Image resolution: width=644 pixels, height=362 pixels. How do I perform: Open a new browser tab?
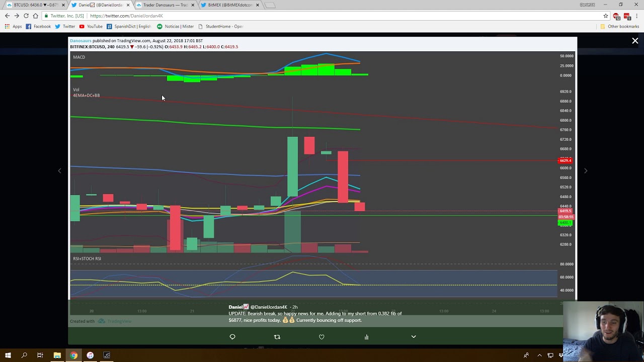(270, 5)
